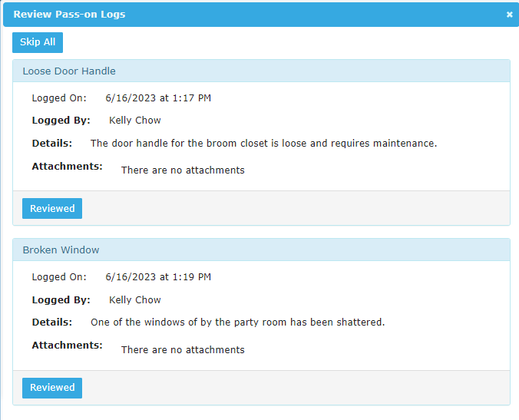Click the party room shattered window details
This screenshot has height=420, width=519.
pyautogui.click(x=238, y=322)
